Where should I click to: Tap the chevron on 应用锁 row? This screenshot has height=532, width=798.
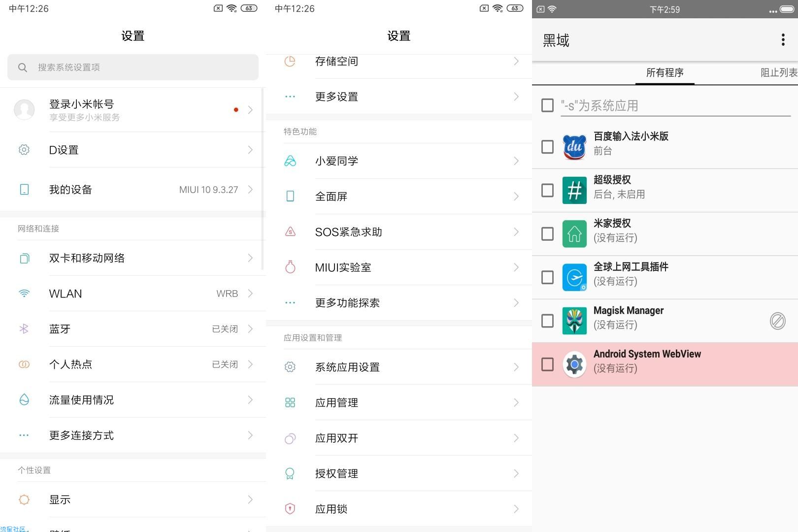[516, 509]
